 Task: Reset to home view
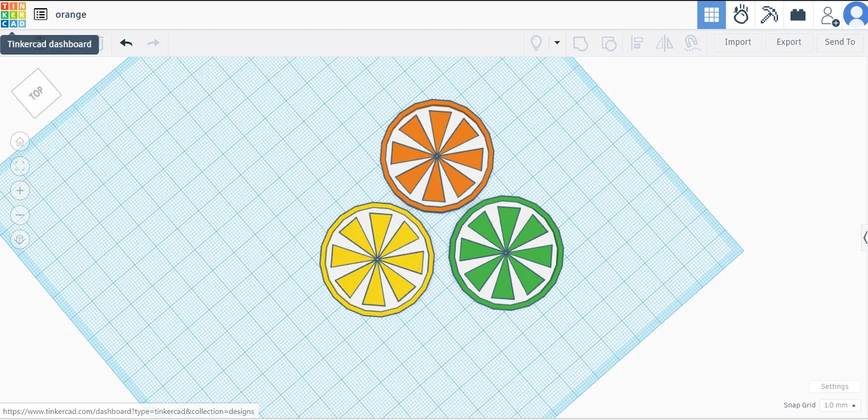tap(20, 141)
